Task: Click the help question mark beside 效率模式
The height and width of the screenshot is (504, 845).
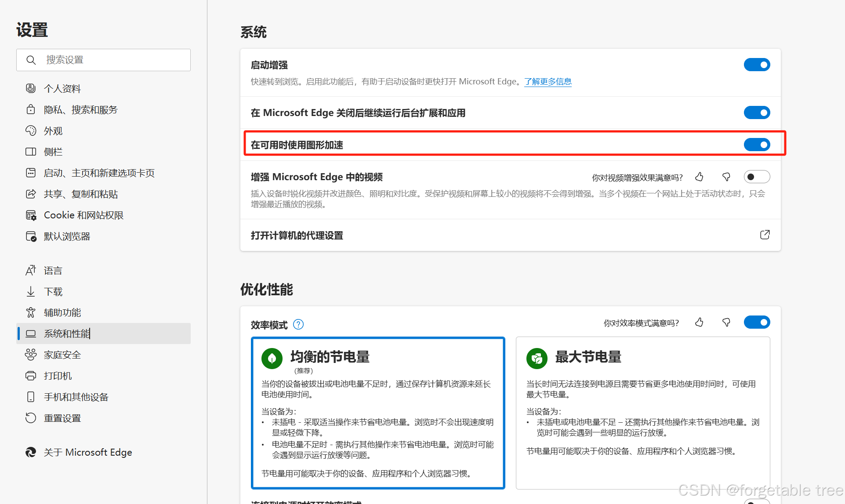Action: click(x=298, y=325)
